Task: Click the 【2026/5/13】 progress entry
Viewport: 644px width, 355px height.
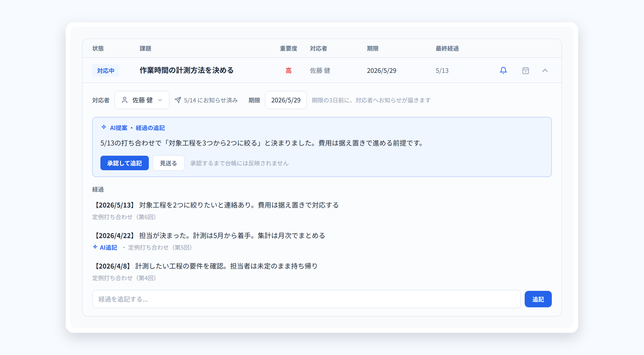Action: (x=215, y=205)
